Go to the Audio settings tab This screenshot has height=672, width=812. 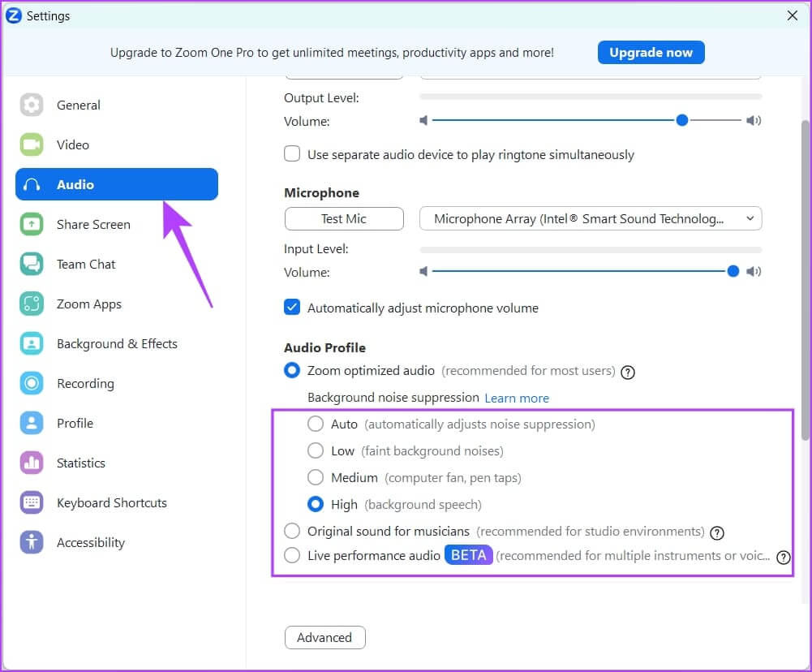pyautogui.click(x=117, y=184)
